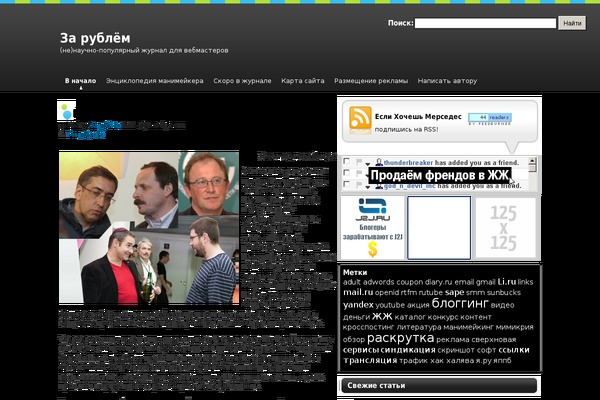Click Если Хочешь Мерседес RSS heading

click(x=418, y=116)
